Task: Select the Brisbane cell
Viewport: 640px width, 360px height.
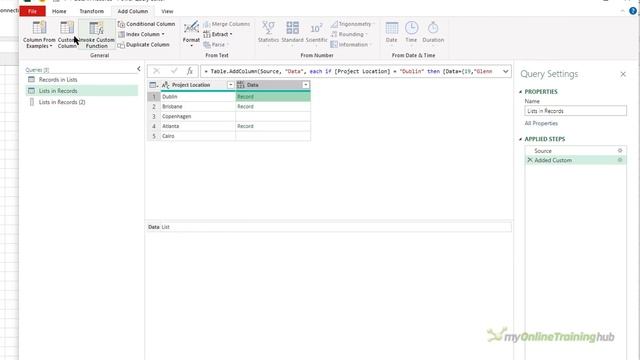Action: pos(198,107)
